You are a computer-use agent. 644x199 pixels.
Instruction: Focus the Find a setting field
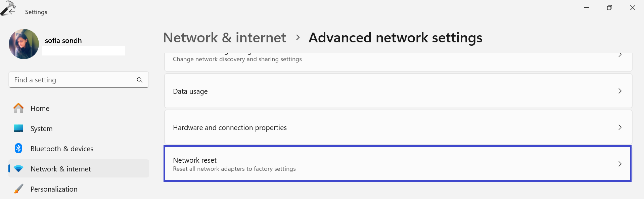pos(72,80)
